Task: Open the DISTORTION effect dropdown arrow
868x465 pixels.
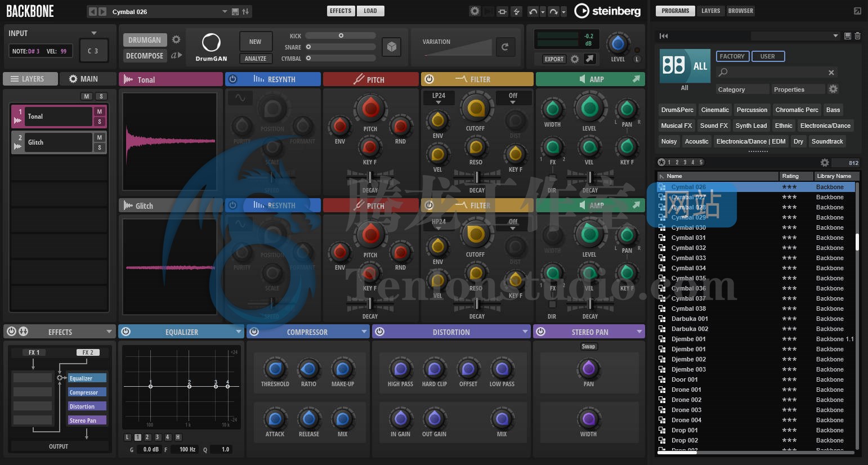Action: (525, 332)
